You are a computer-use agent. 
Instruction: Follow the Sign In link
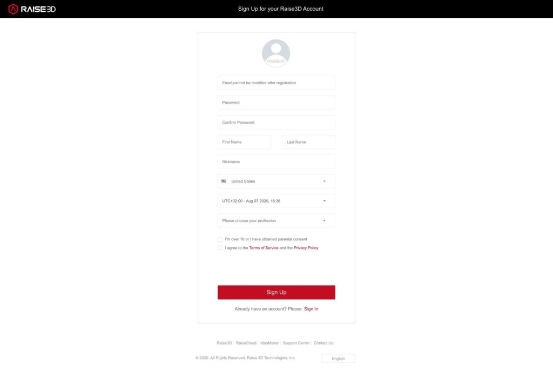pyautogui.click(x=311, y=309)
